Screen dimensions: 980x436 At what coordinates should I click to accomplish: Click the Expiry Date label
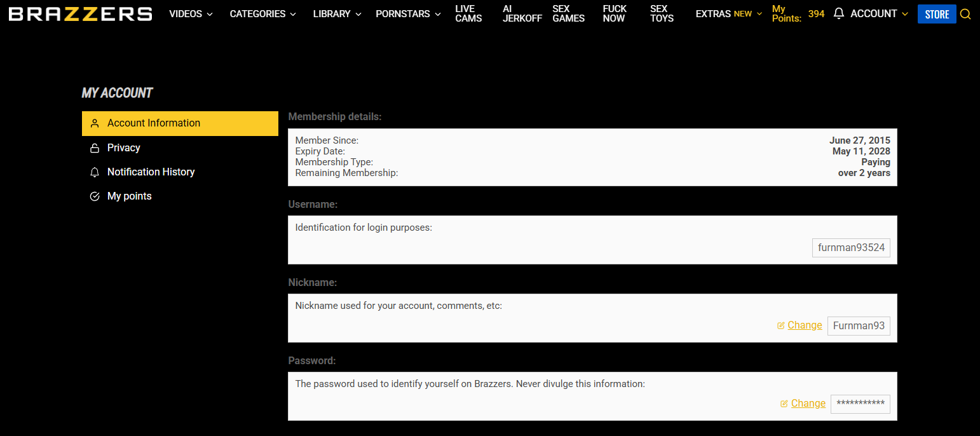click(320, 151)
